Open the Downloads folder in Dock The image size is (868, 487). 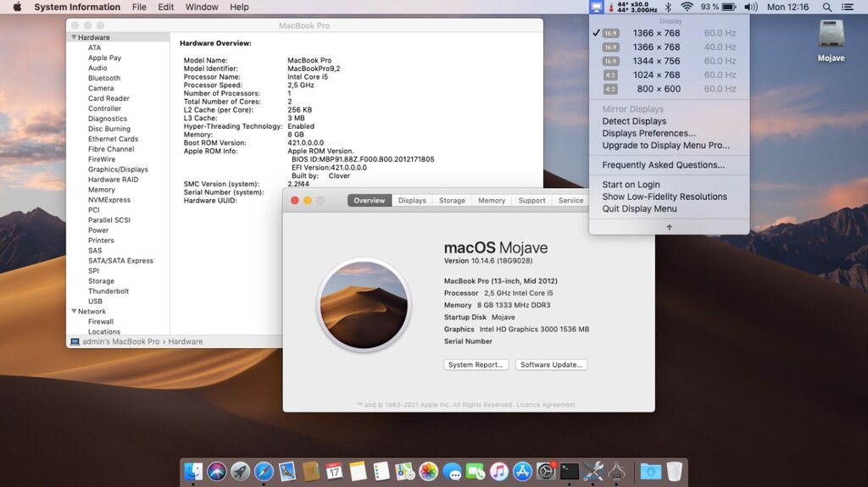tap(650, 472)
